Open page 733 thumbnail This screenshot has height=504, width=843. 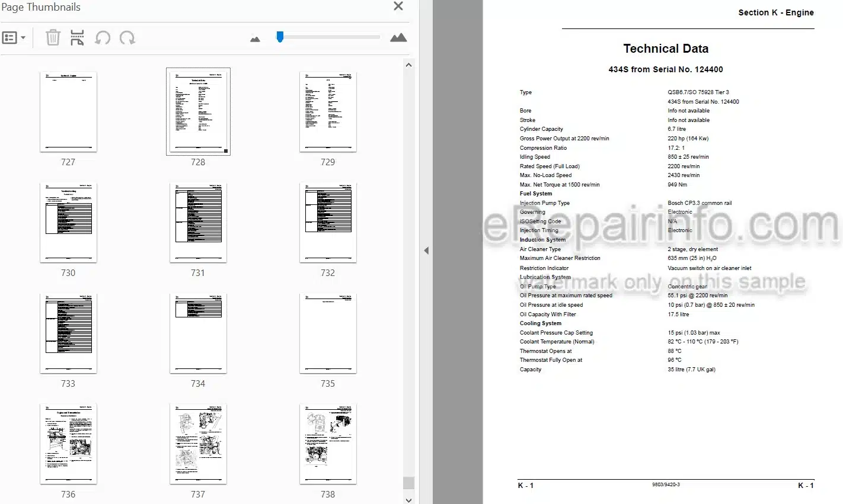(68, 333)
